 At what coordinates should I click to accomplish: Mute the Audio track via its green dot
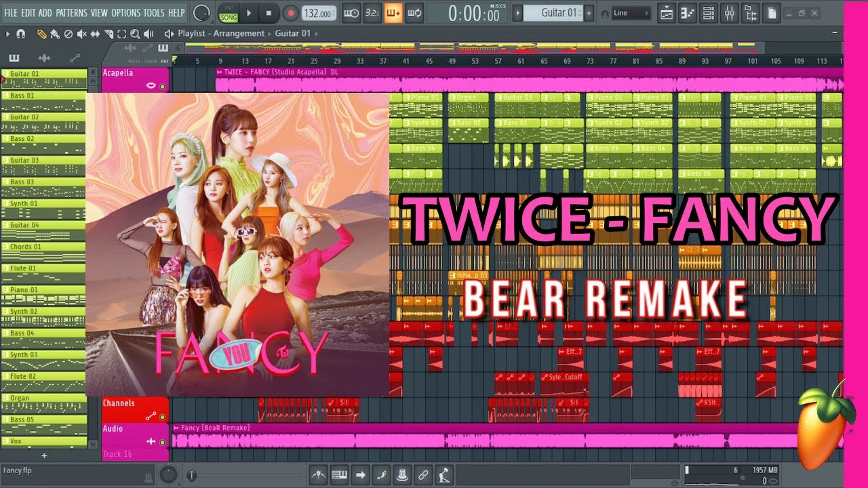click(x=162, y=442)
